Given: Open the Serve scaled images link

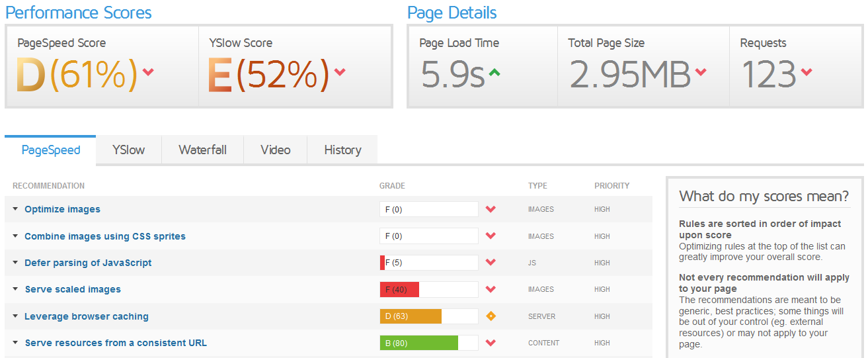Looking at the screenshot, I should tap(73, 289).
